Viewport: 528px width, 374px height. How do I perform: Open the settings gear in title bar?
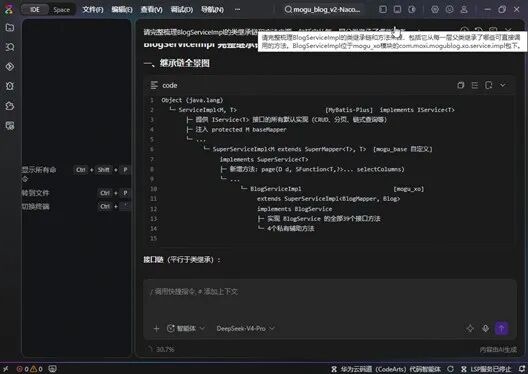click(435, 9)
